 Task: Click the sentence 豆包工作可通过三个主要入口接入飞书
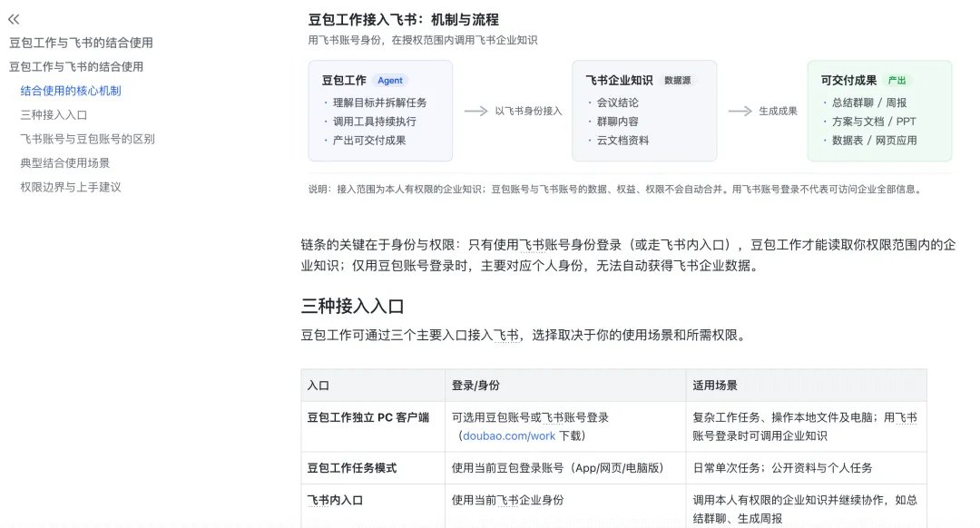(x=524, y=336)
